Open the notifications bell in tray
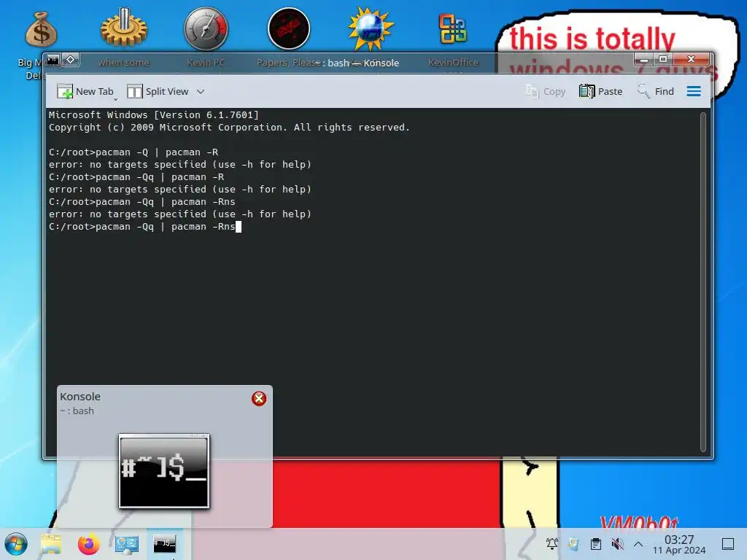 (x=552, y=544)
